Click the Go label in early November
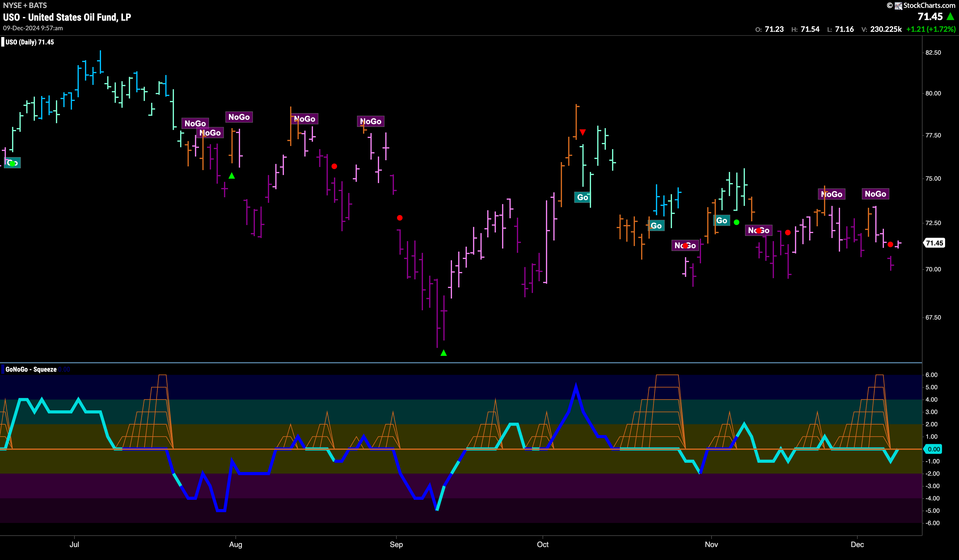 coord(721,220)
